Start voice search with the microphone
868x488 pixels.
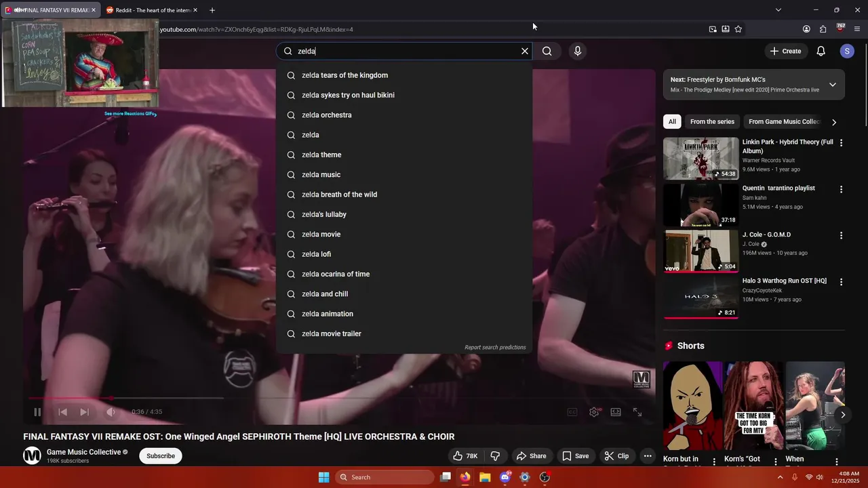[578, 51]
